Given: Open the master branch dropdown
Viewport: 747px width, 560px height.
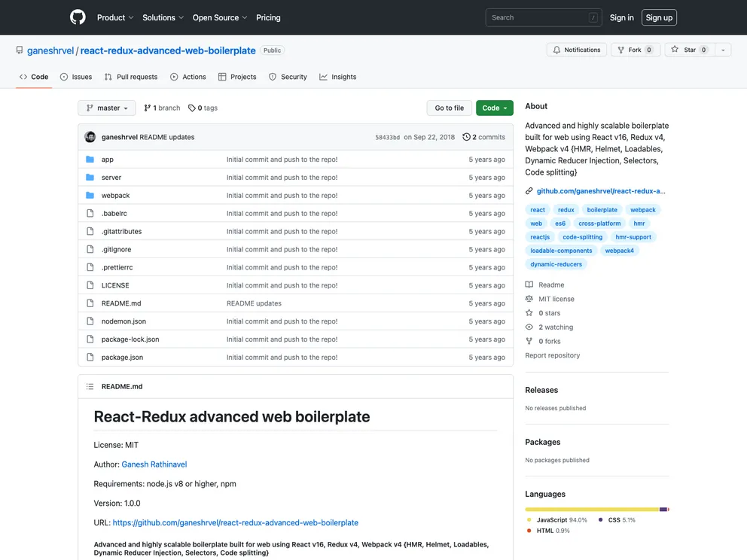Looking at the screenshot, I should tap(107, 108).
